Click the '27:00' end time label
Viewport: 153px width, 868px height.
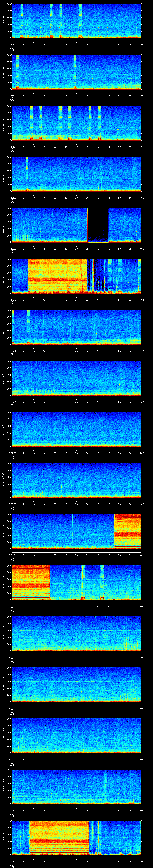pos(141,657)
